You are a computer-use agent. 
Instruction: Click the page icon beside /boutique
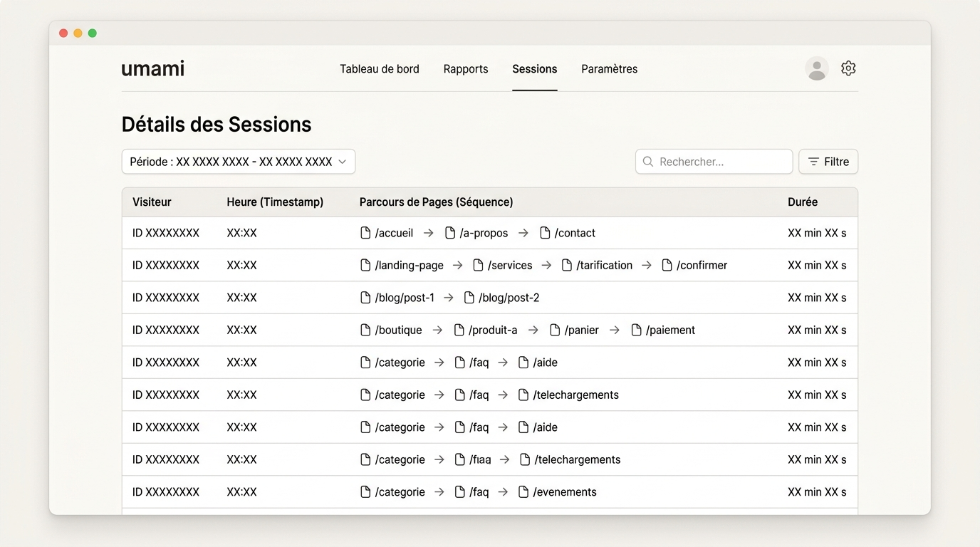[x=365, y=330]
